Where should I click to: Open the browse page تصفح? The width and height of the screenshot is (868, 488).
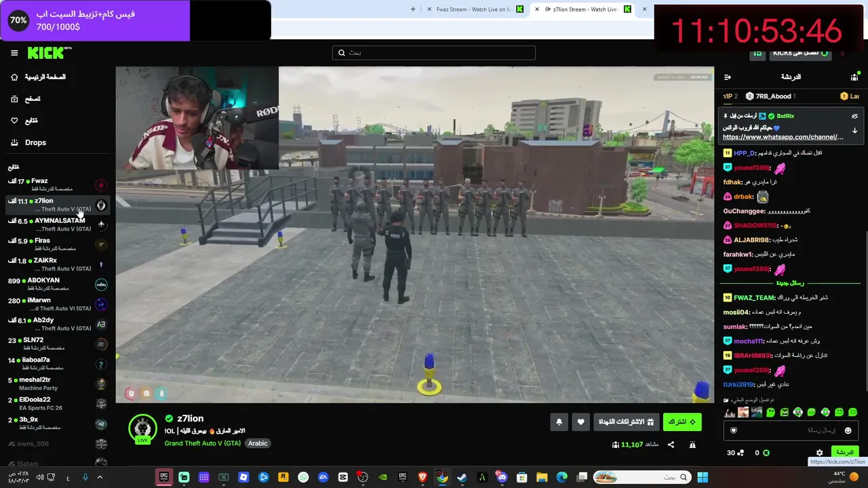[26, 99]
